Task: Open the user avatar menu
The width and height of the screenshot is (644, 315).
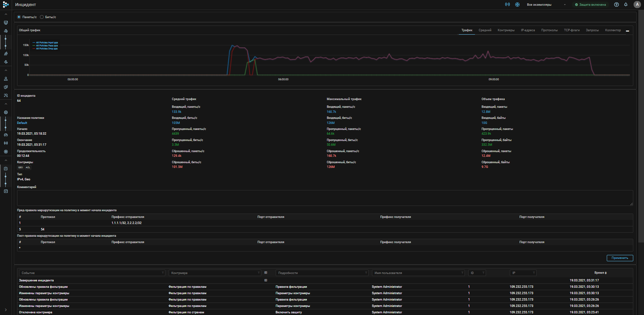Action: click(637, 5)
